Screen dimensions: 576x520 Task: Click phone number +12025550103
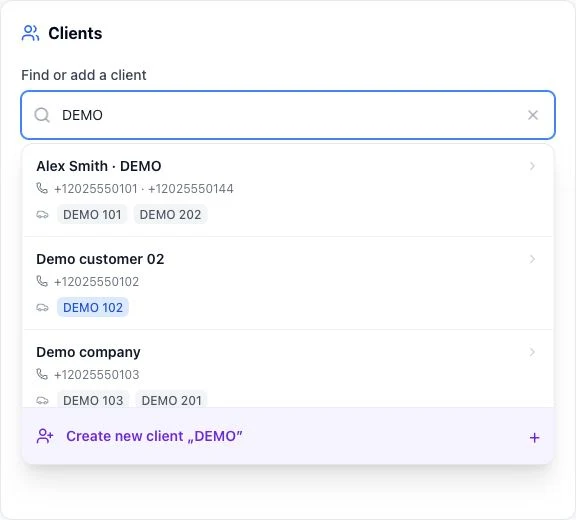pos(97,375)
